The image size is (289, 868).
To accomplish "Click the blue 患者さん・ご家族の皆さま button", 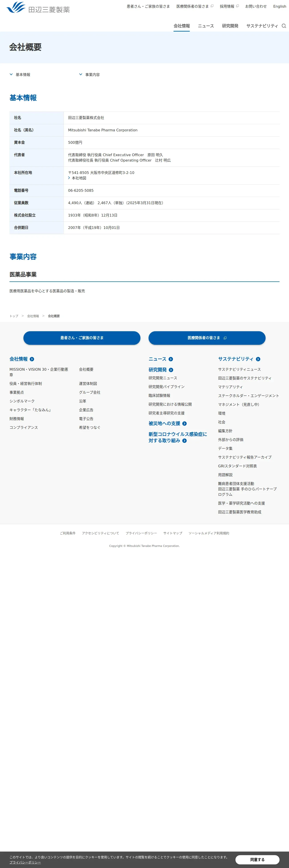I will (x=82, y=338).
